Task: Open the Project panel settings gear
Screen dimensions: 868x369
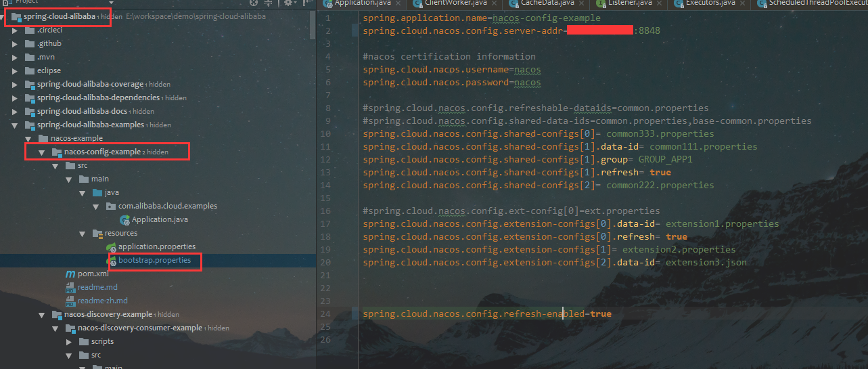Action: point(288,3)
